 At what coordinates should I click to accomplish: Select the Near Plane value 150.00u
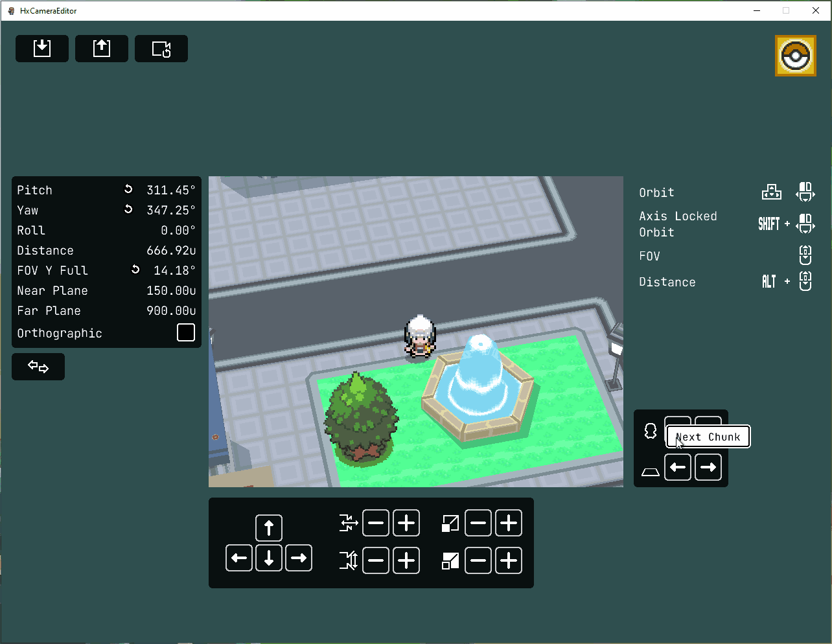coord(171,290)
